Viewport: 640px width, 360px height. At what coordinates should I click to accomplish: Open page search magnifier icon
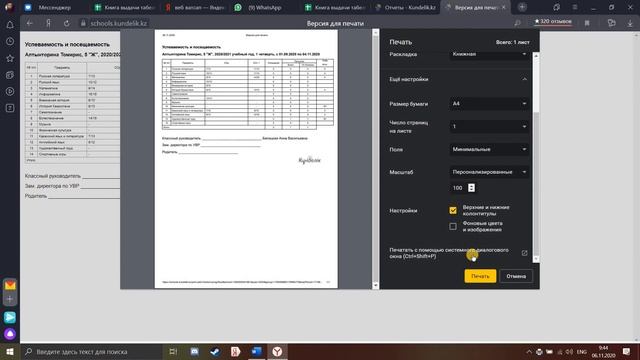coord(517,23)
